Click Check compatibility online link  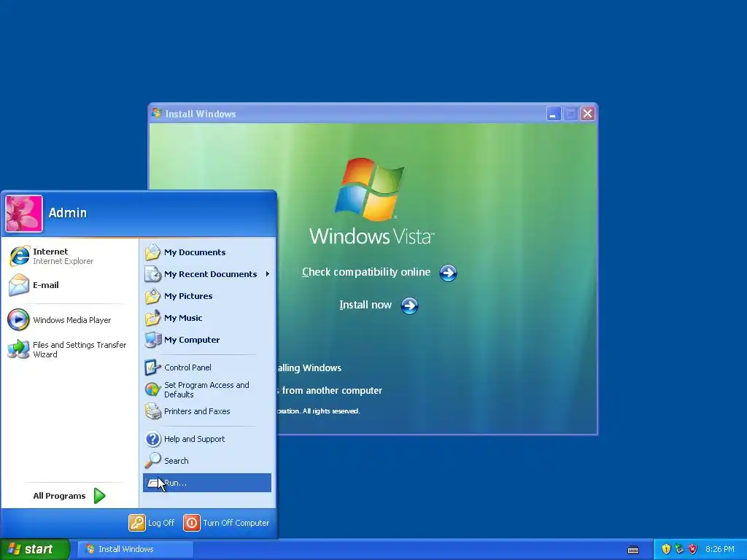366,272
